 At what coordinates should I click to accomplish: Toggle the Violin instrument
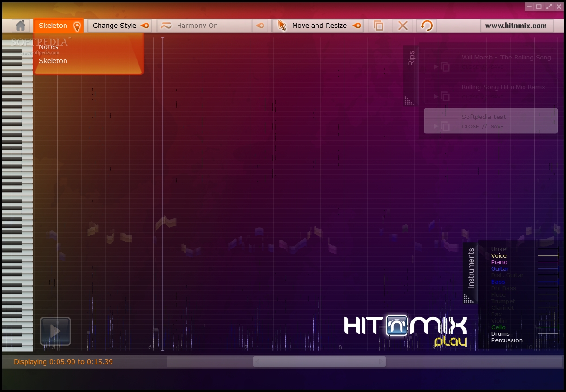(x=499, y=321)
